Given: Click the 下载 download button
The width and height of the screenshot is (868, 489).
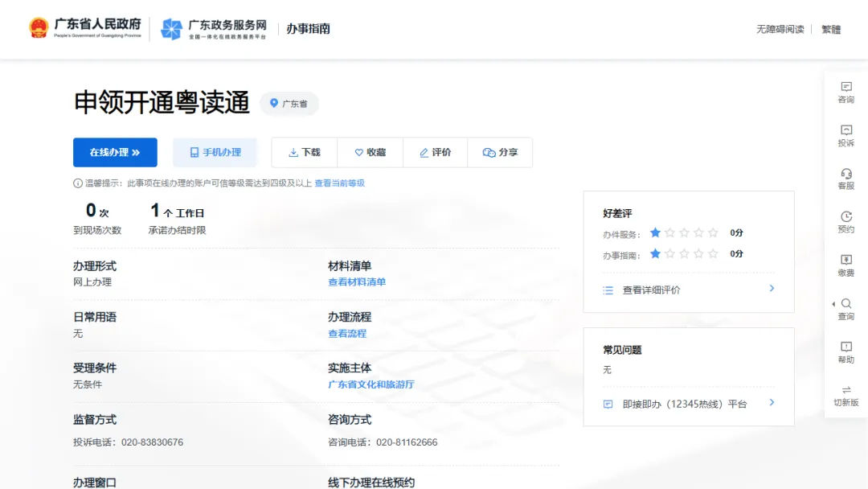Looking at the screenshot, I should (x=305, y=152).
